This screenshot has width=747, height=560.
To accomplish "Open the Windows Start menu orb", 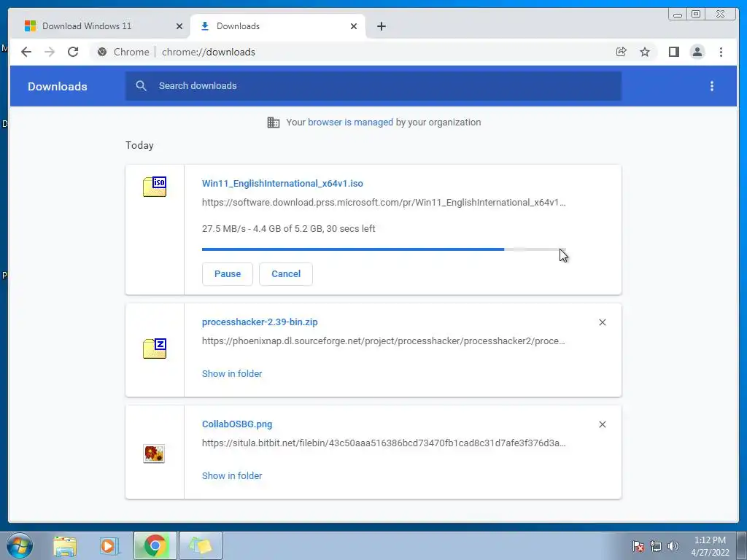I will pyautogui.click(x=20, y=546).
